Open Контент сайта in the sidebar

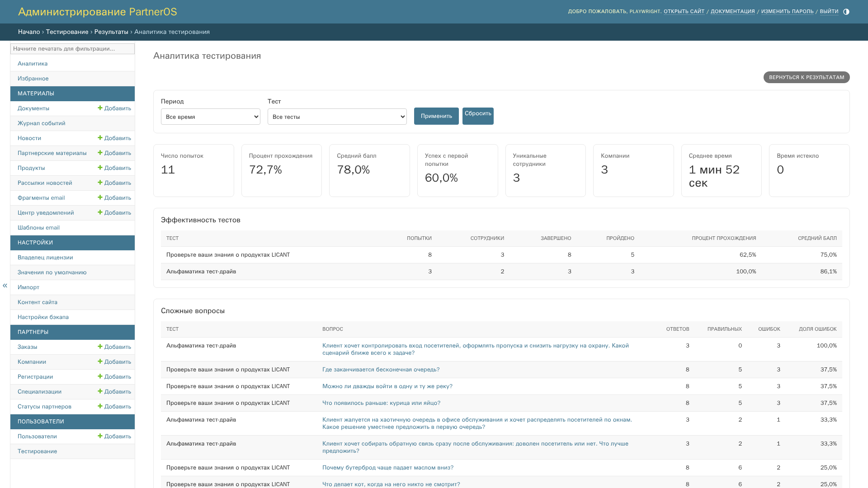pos(38,302)
